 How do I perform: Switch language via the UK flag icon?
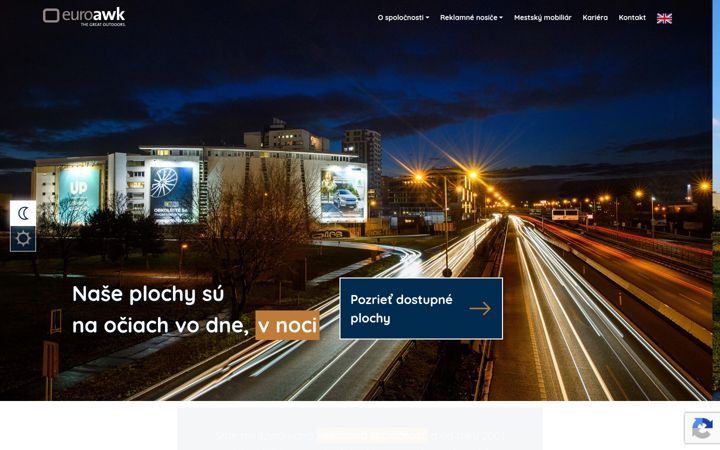[x=664, y=18]
